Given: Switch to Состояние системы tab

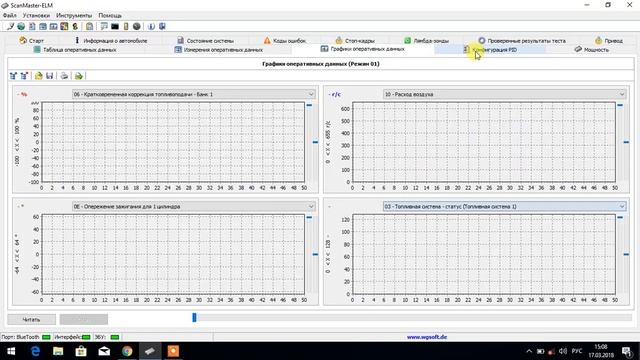Looking at the screenshot, I should click(205, 40).
